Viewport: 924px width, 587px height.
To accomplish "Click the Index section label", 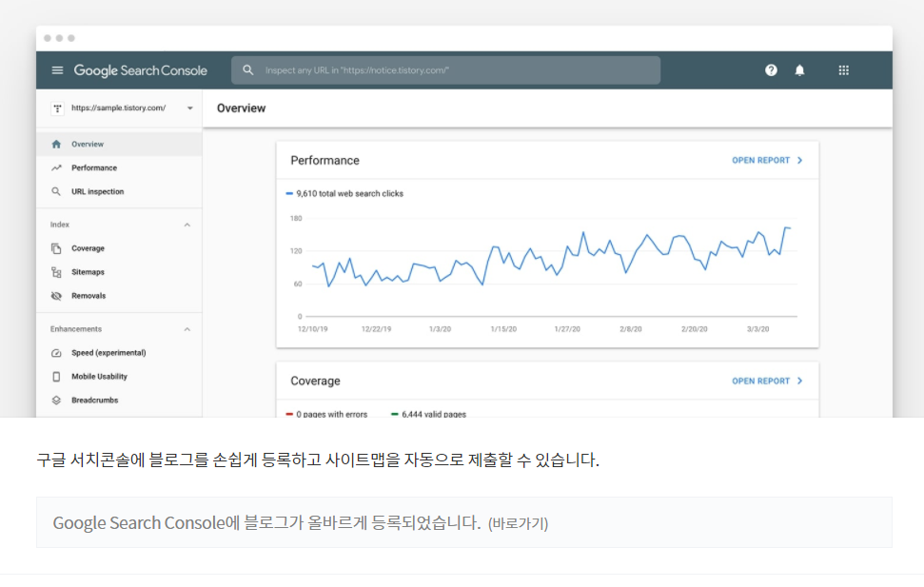I will point(60,225).
